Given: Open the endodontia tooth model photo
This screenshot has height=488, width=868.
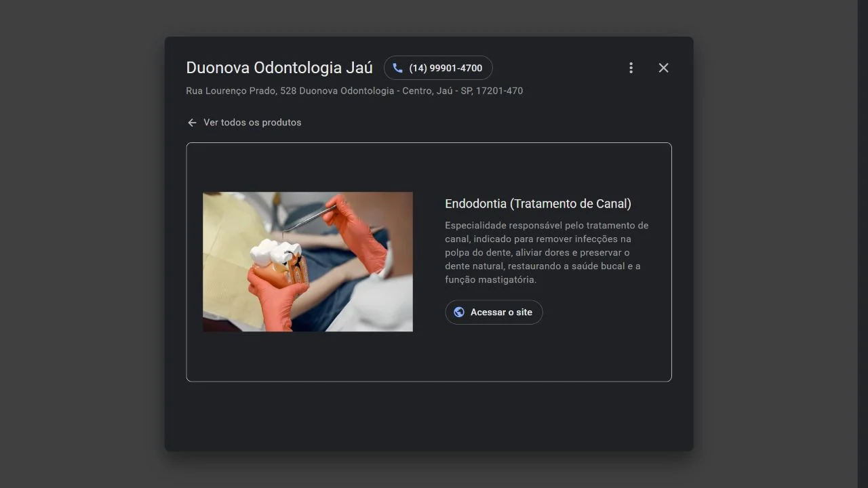Looking at the screenshot, I should [308, 262].
